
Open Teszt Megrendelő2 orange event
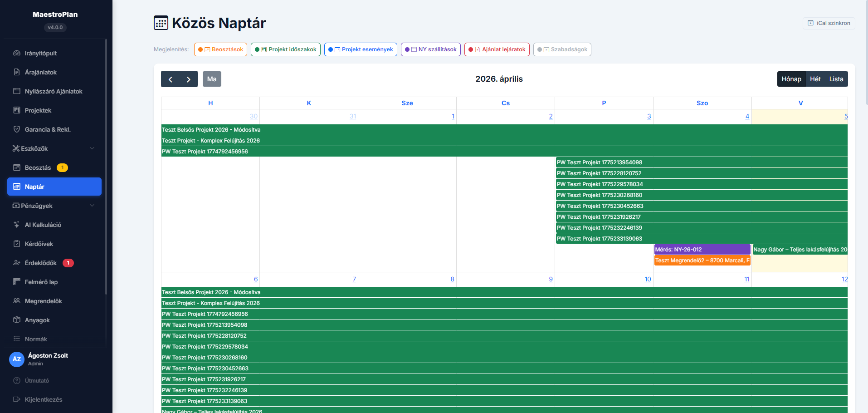[702, 261]
